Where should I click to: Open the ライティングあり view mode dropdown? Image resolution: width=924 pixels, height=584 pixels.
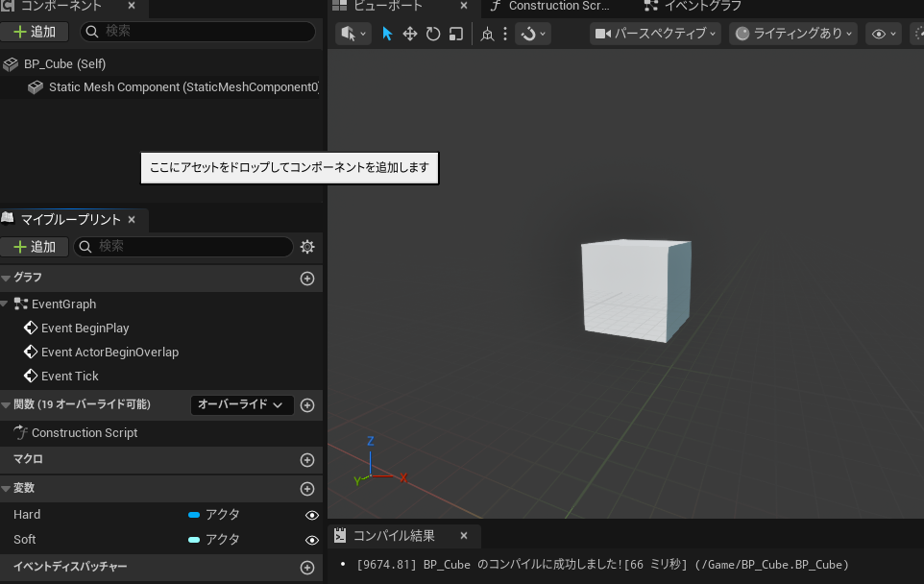tap(793, 34)
